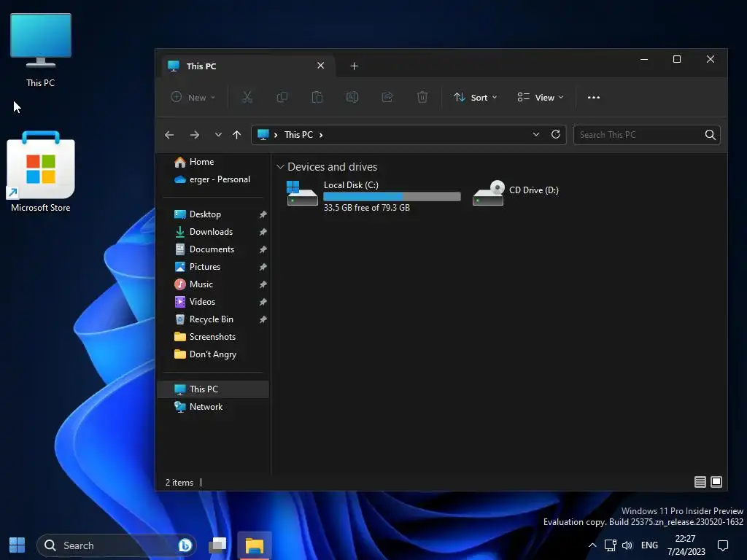Open Documents in navigation pane

214,249
